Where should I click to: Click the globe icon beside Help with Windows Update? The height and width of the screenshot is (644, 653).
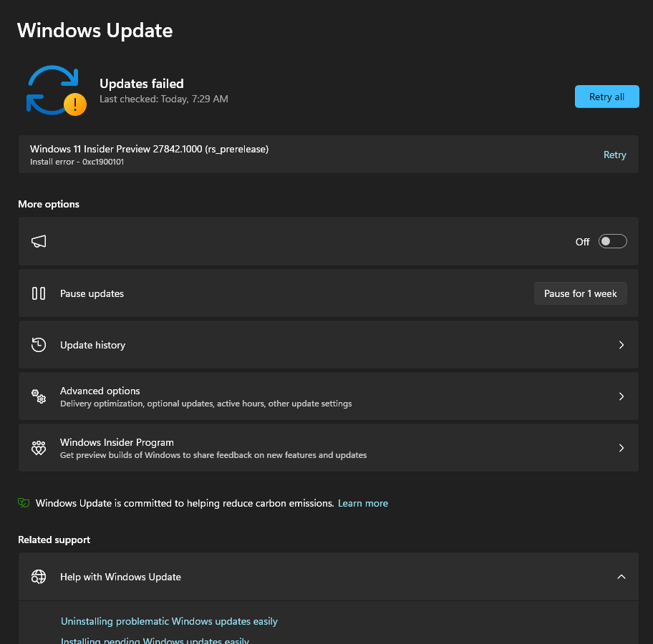click(39, 577)
